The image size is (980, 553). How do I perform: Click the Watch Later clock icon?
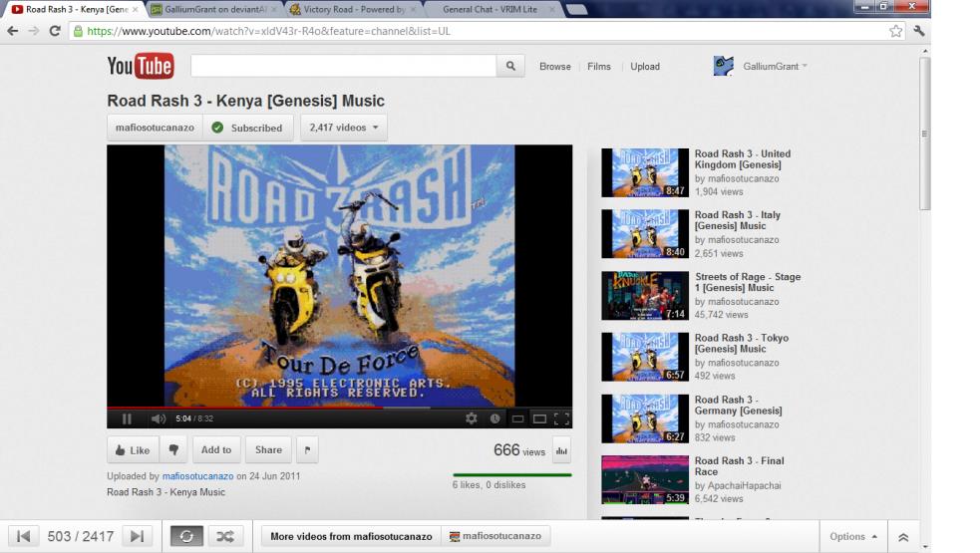[x=494, y=418]
